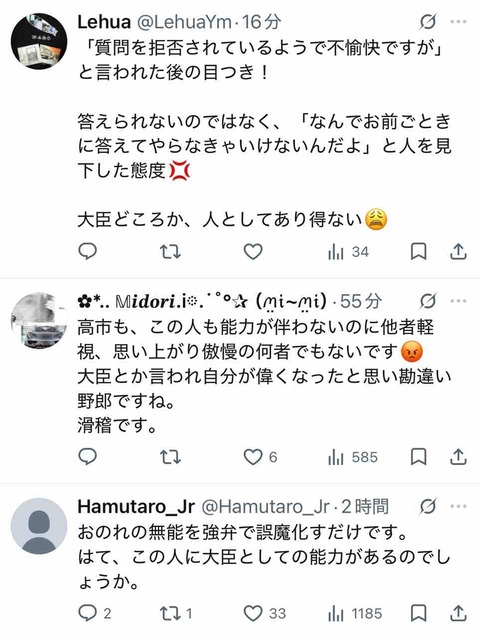Retweet Midori's post
The height and width of the screenshot is (638, 480).
click(x=170, y=457)
